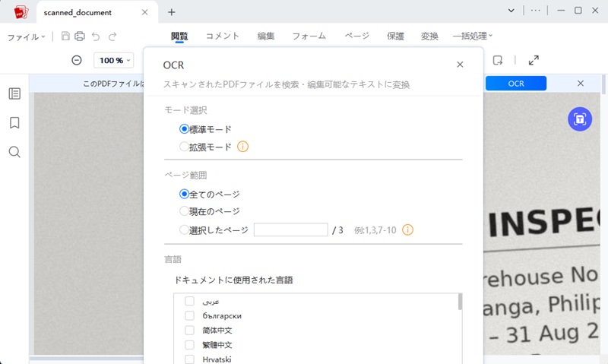Open the search panel in the sidebar

tap(14, 152)
